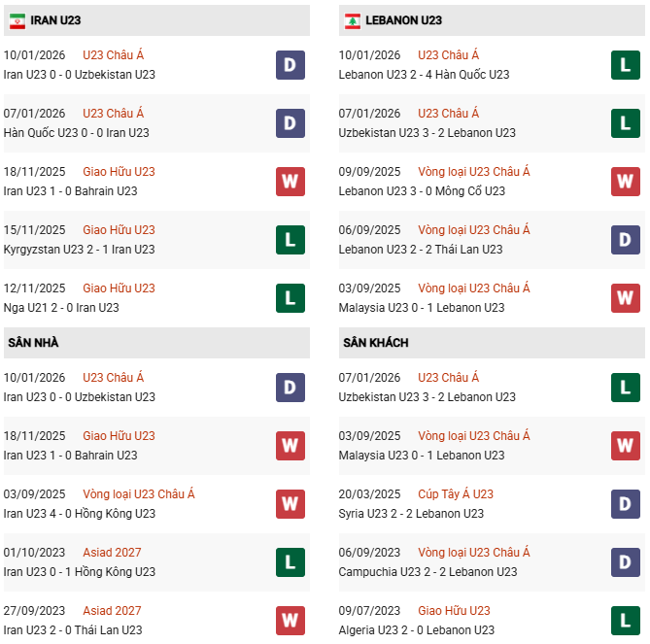Open Asiad 2027 link dated 01/10/2023
This screenshot has width=650, height=644.
[112, 553]
